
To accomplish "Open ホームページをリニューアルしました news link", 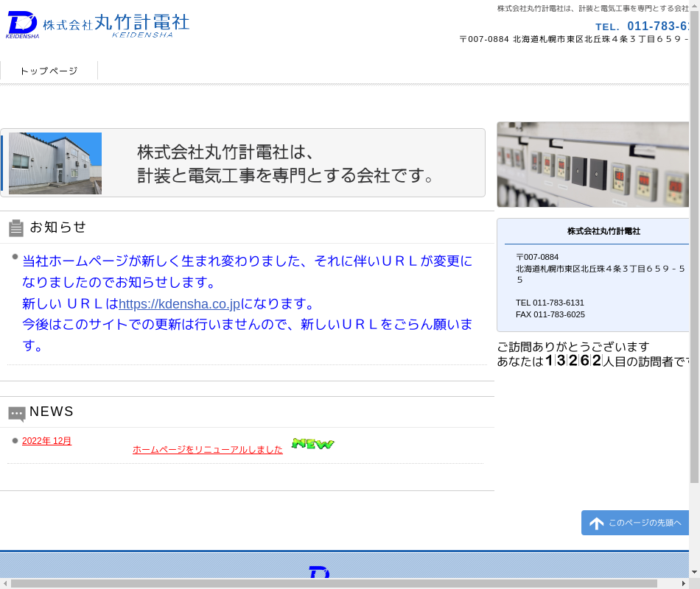I will [208, 449].
